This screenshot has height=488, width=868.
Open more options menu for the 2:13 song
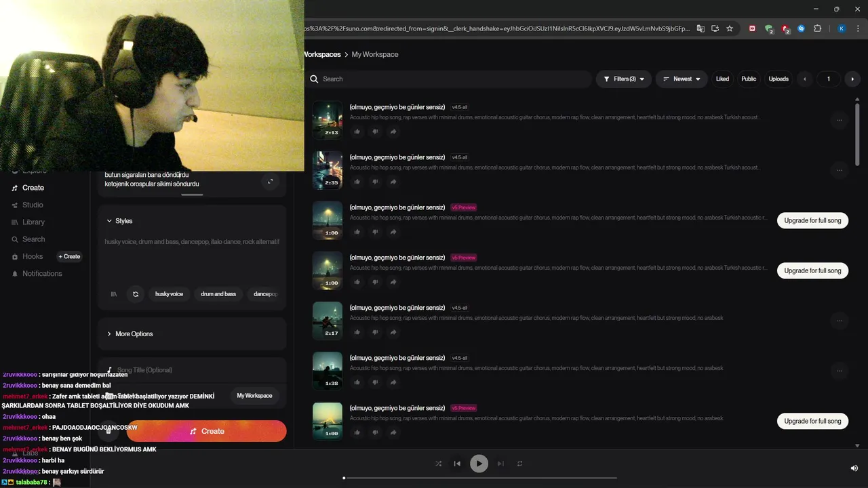(840, 120)
